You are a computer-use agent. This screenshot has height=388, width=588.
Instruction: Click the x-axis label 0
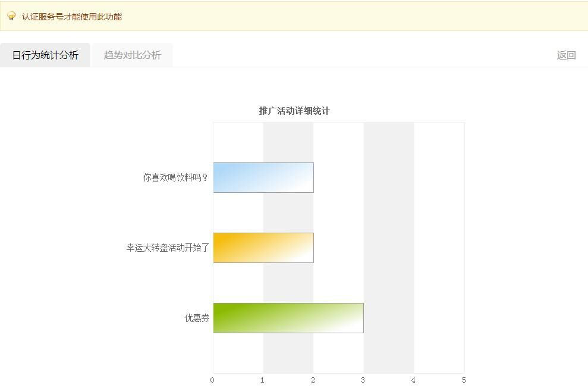click(x=212, y=380)
